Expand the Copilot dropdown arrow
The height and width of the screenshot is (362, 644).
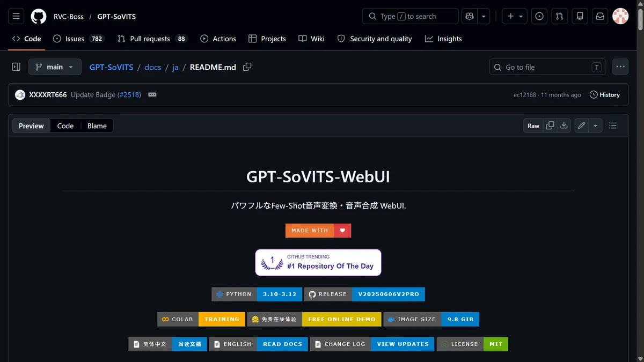click(x=484, y=16)
